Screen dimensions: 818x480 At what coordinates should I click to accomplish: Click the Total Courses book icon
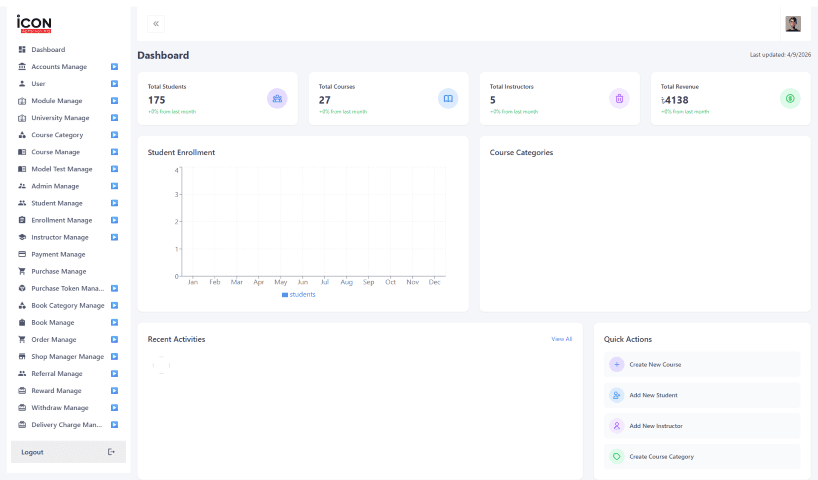pos(448,99)
